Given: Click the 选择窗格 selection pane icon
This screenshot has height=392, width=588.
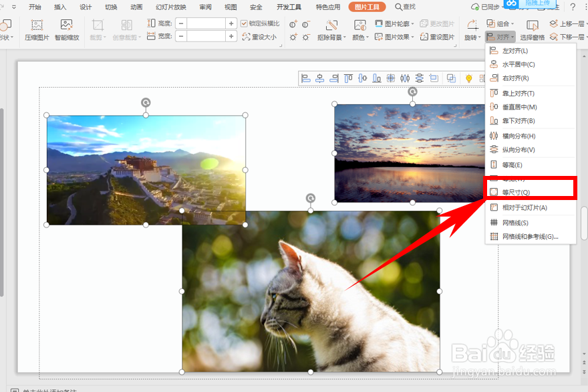Looking at the screenshot, I should coord(532,25).
